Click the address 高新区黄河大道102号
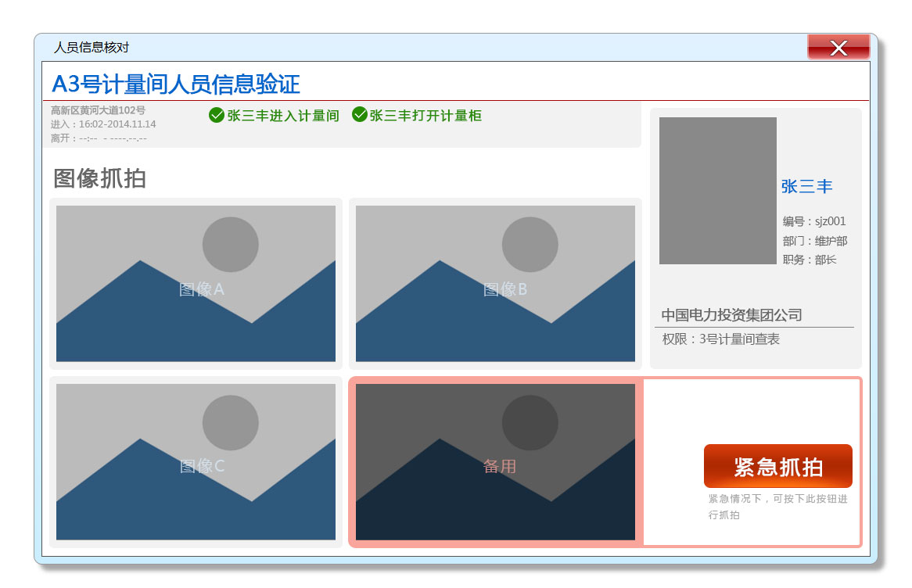 tap(98, 110)
